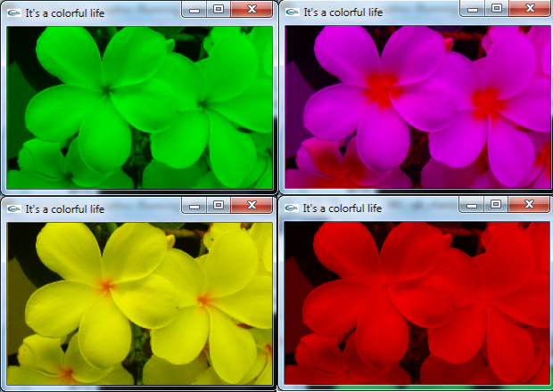This screenshot has height=392, width=553.
Task: Minimize the red flower window
Action: pos(472,205)
